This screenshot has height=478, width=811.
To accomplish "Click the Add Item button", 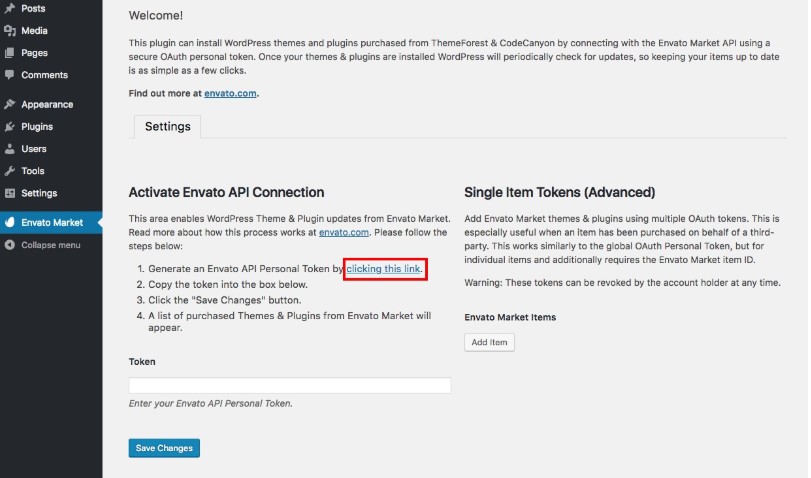I will click(489, 342).
